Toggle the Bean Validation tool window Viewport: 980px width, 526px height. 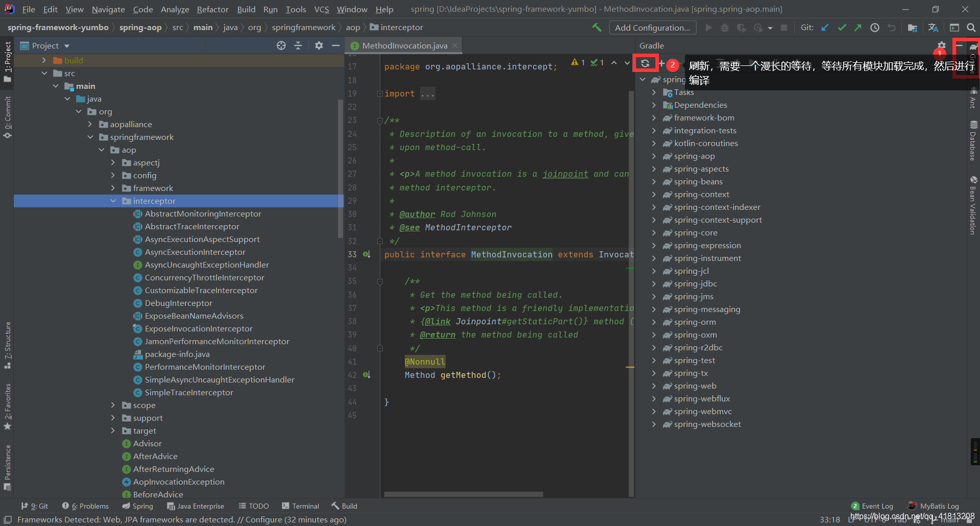tap(973, 205)
